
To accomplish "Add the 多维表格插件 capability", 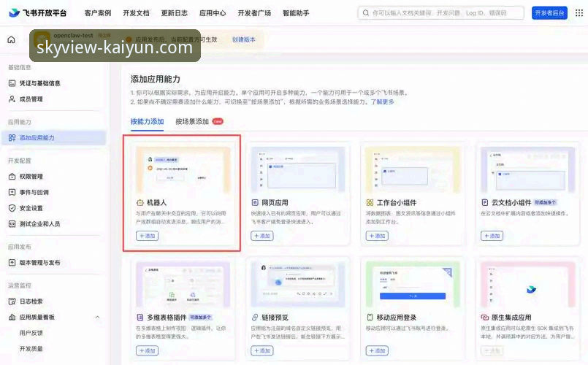I will pos(147,350).
